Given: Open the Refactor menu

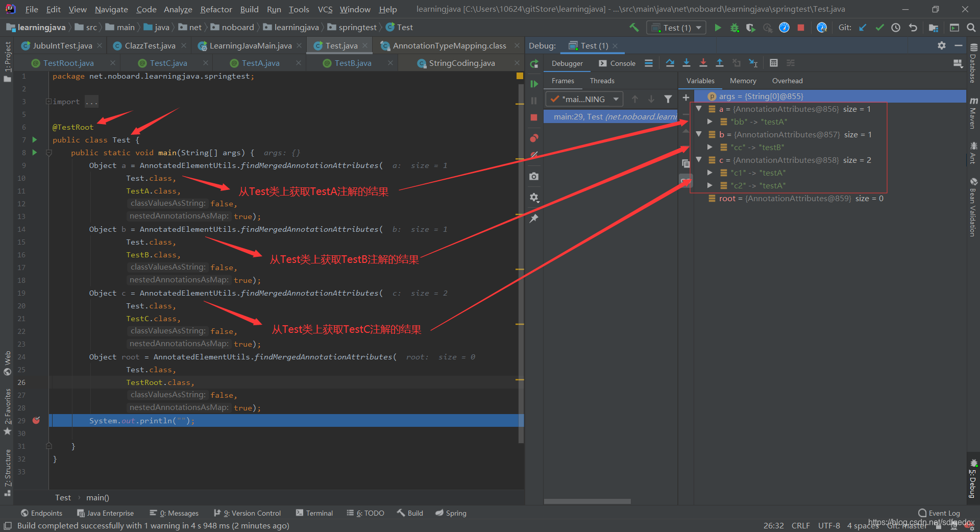Looking at the screenshot, I should point(216,9).
